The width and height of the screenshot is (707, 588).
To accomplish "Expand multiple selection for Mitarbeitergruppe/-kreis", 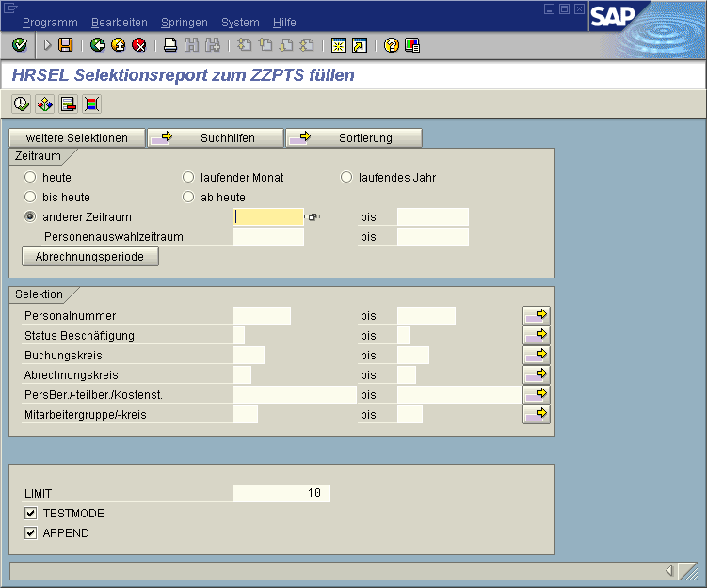I will 537,414.
